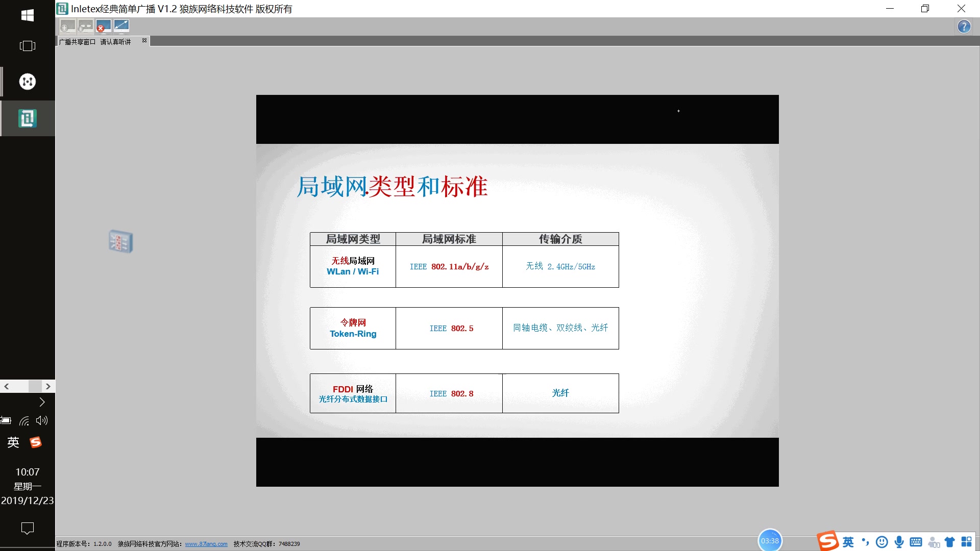Close the 广播共享窗口 tab
This screenshot has height=551, width=980.
click(144, 40)
